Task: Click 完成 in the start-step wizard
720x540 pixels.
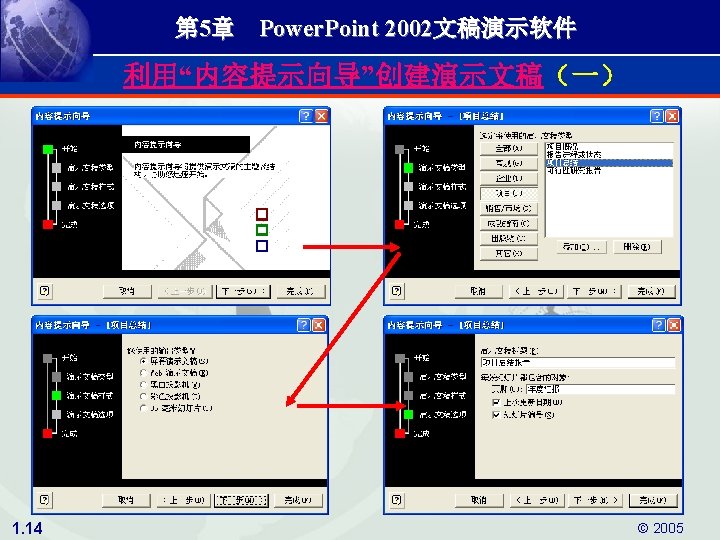Action: coord(301,291)
